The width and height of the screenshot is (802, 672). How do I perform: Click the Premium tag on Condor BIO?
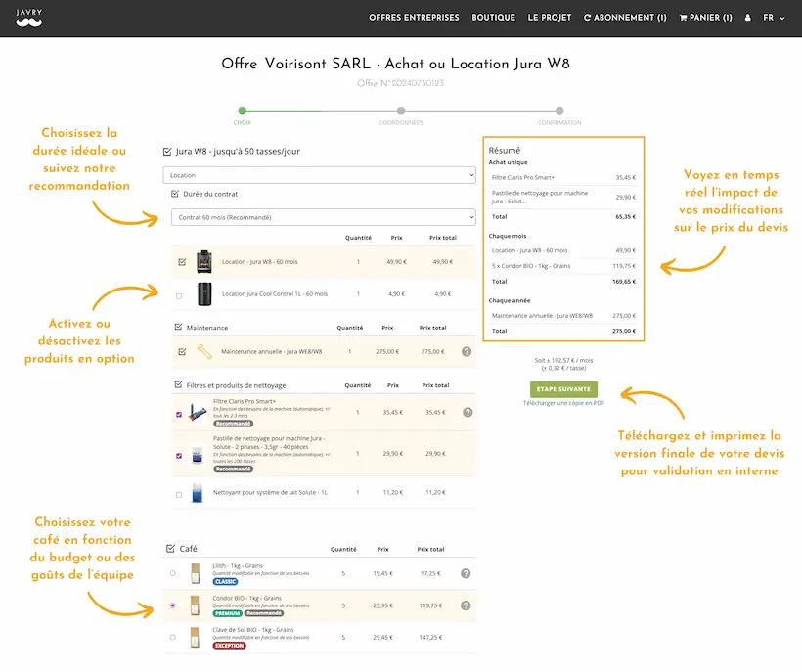point(228,613)
